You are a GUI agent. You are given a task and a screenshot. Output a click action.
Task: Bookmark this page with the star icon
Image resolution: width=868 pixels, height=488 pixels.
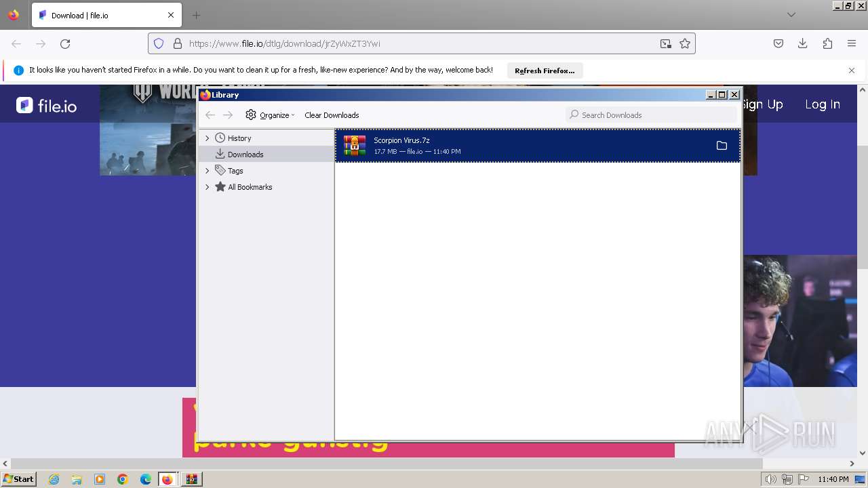pyautogui.click(x=685, y=44)
